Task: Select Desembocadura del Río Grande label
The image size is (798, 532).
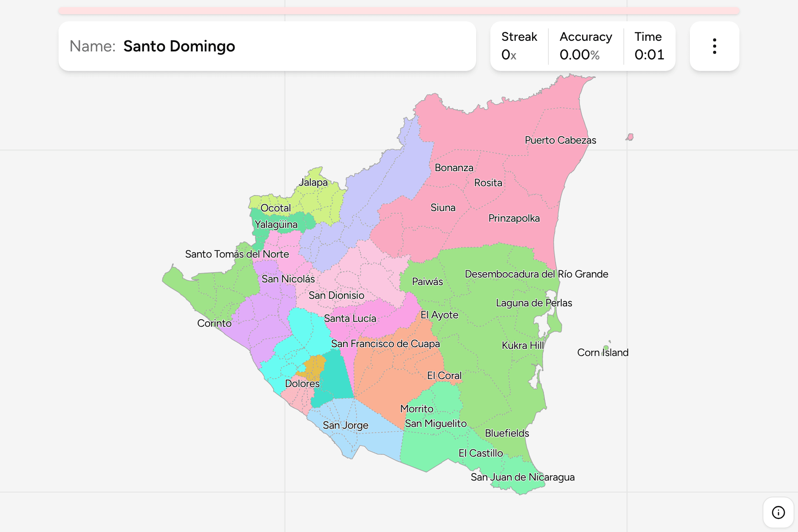Action: (x=536, y=274)
